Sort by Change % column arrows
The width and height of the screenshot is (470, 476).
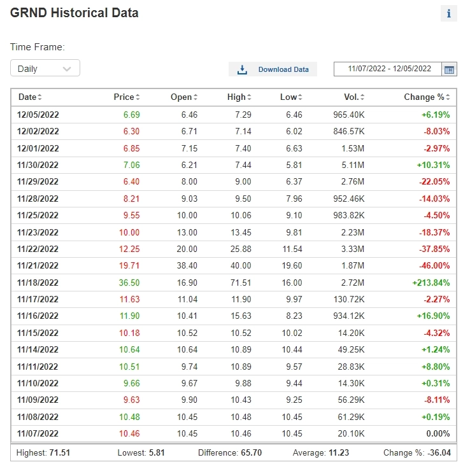tap(448, 97)
